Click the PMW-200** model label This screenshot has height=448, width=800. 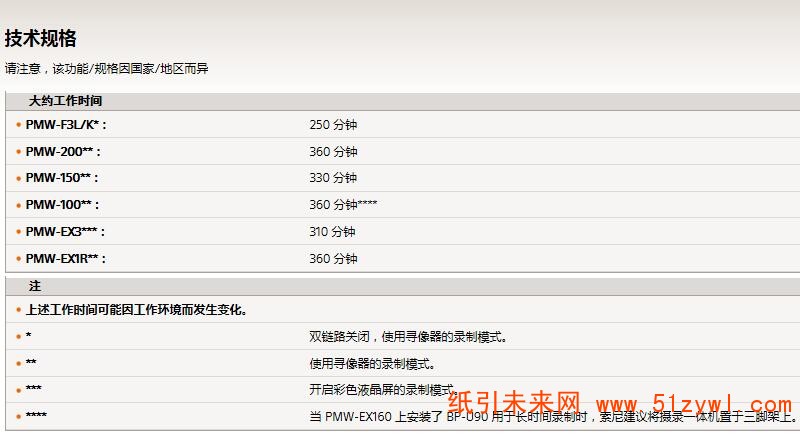[63, 152]
